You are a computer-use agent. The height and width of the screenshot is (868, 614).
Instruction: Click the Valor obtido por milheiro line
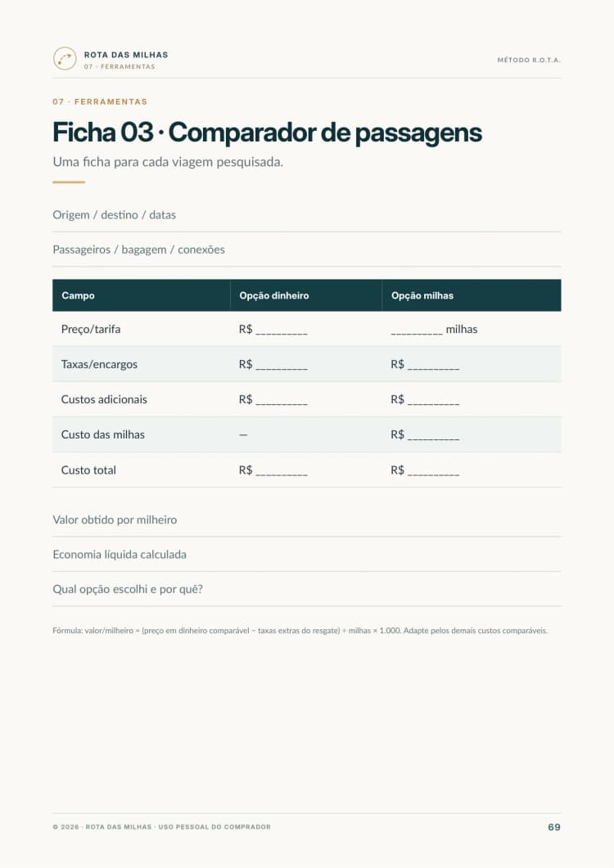(306, 519)
